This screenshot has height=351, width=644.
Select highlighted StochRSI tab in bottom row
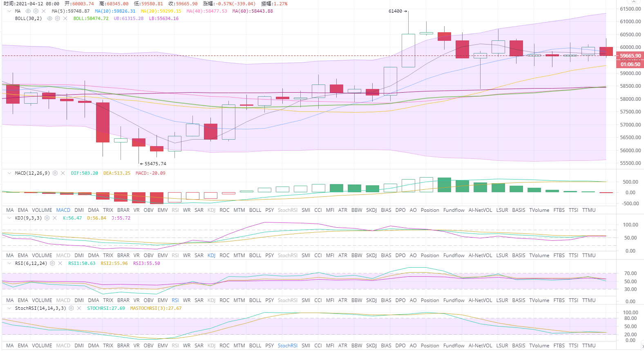[288, 346]
